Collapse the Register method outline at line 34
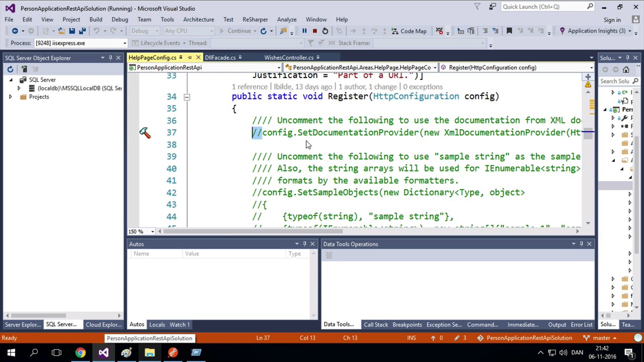Image resolution: width=644 pixels, height=362 pixels. coord(187,97)
